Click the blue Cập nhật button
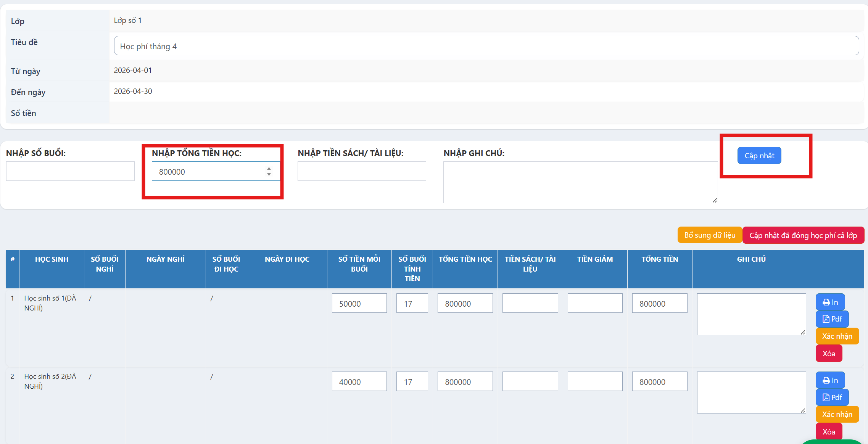Viewport: 868px width, 444px height. (x=759, y=156)
